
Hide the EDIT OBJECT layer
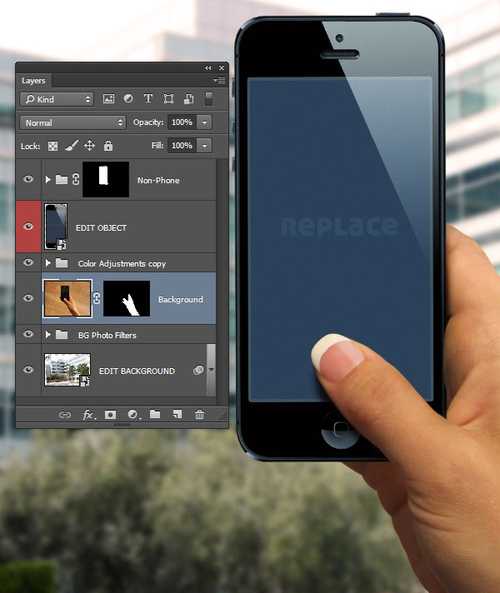[28, 226]
